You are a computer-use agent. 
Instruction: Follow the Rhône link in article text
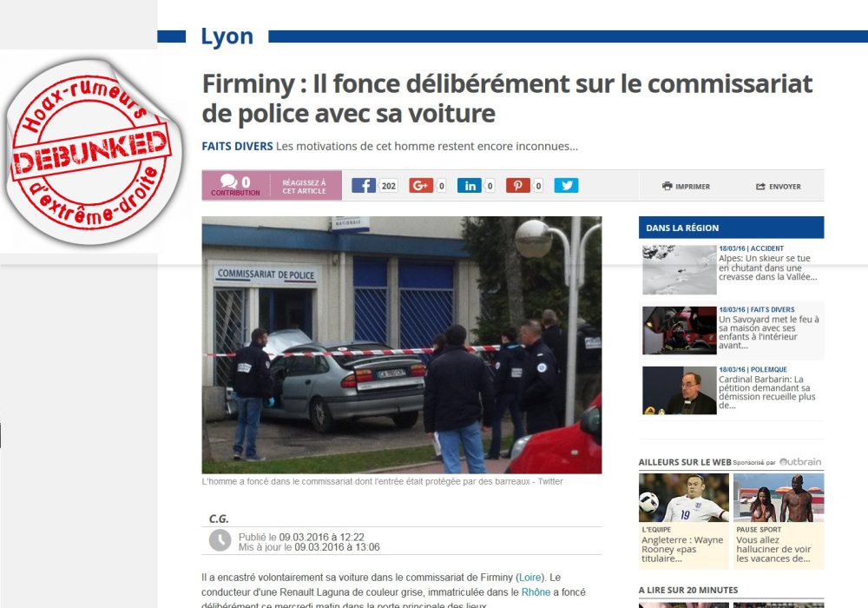tap(536, 592)
